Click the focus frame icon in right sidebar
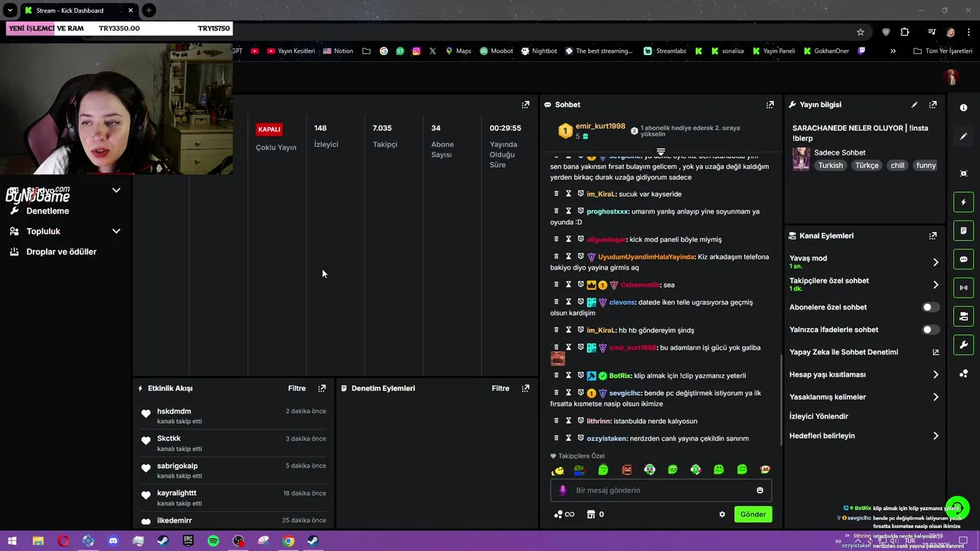Viewport: 980px width, 551px height. pos(963,174)
